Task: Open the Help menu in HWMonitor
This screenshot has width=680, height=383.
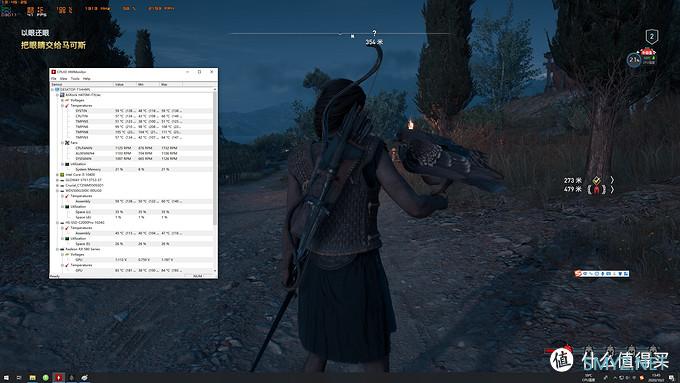Action: 86,79
